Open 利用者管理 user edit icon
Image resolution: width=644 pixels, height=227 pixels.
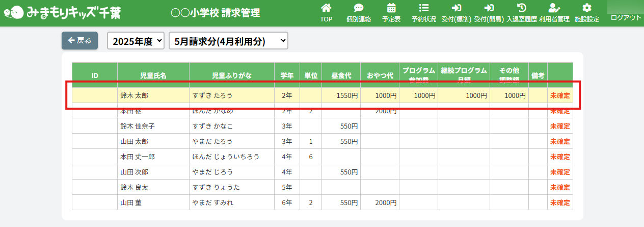click(554, 8)
